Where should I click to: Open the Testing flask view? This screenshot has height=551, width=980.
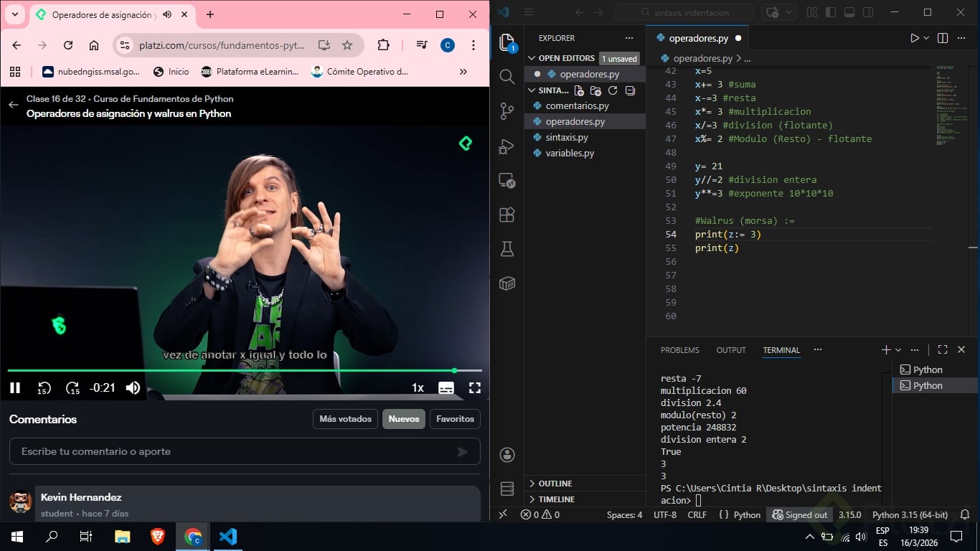(x=507, y=249)
